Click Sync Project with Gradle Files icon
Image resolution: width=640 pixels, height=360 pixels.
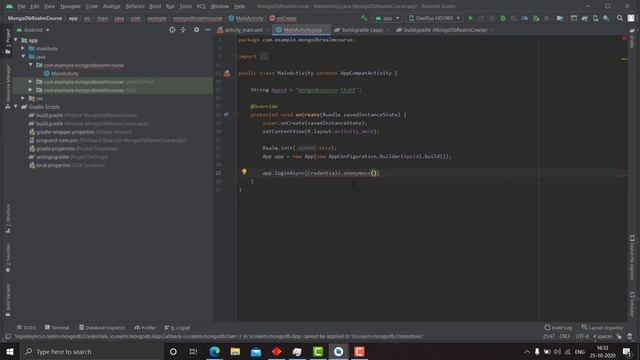584,18
